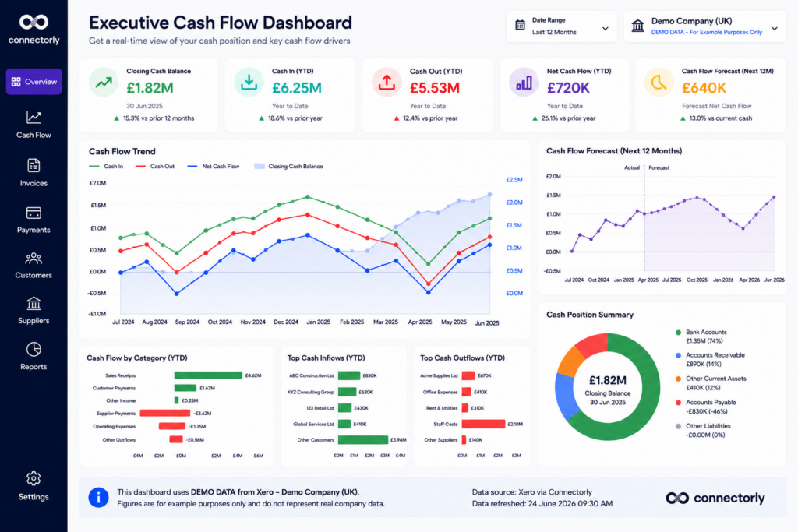Image resolution: width=798 pixels, height=532 pixels.
Task: Click the £640K forecast value
Action: coord(704,88)
